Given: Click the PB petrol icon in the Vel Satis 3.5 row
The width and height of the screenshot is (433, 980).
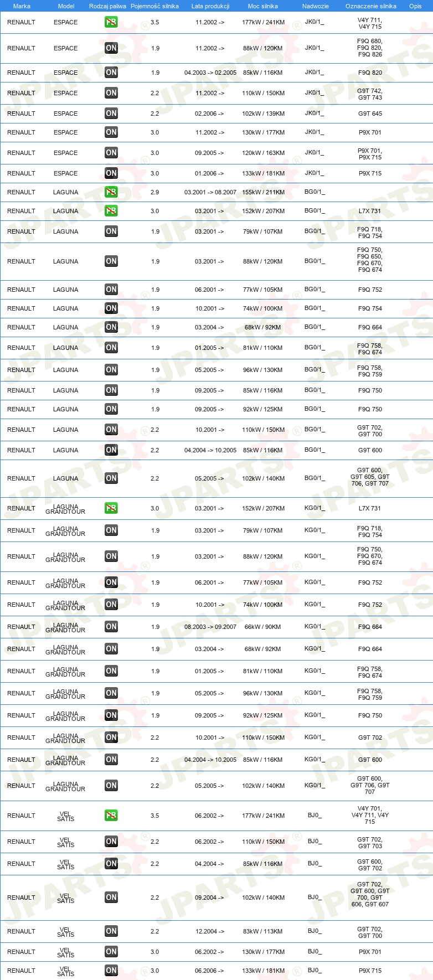Looking at the screenshot, I should point(111,816).
